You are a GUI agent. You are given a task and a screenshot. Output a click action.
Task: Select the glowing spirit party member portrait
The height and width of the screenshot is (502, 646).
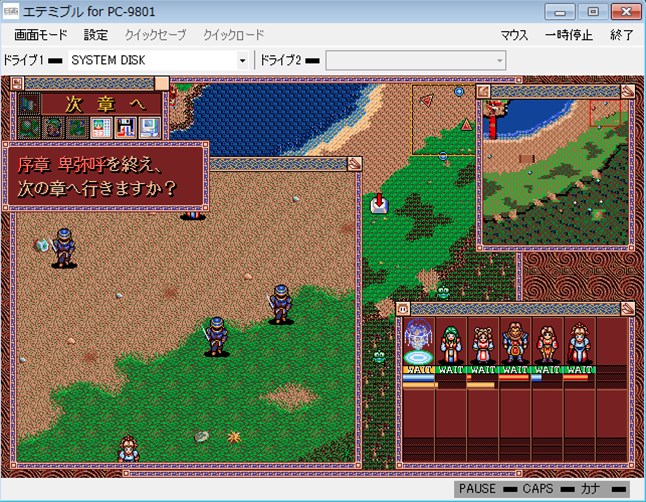pos(419,342)
